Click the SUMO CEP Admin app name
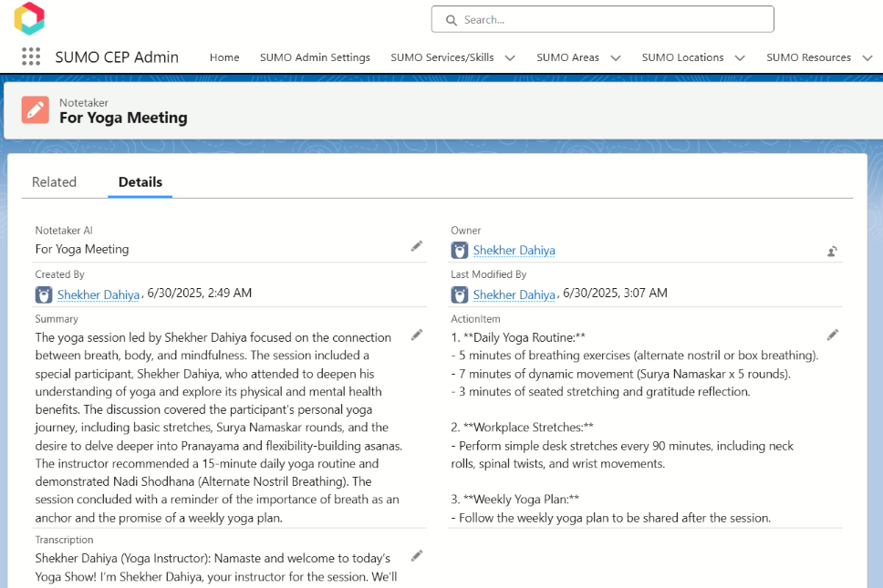The image size is (883, 588). pyautogui.click(x=117, y=57)
